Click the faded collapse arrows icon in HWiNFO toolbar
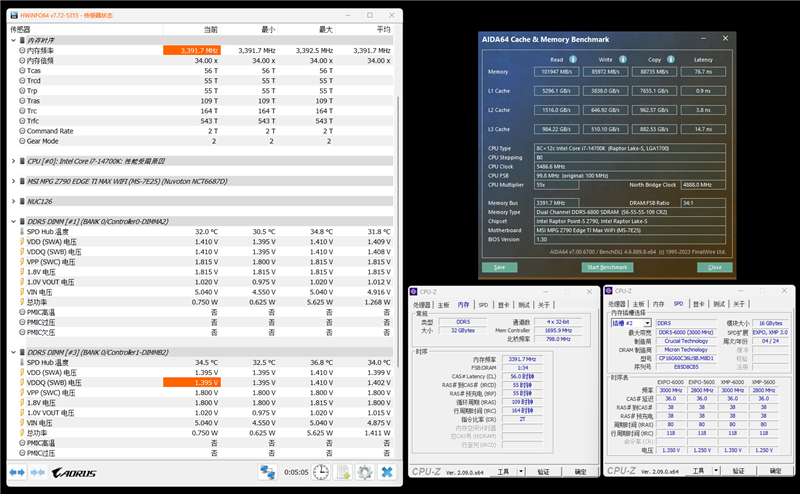Viewport: 800px width, 494px height. (37, 473)
